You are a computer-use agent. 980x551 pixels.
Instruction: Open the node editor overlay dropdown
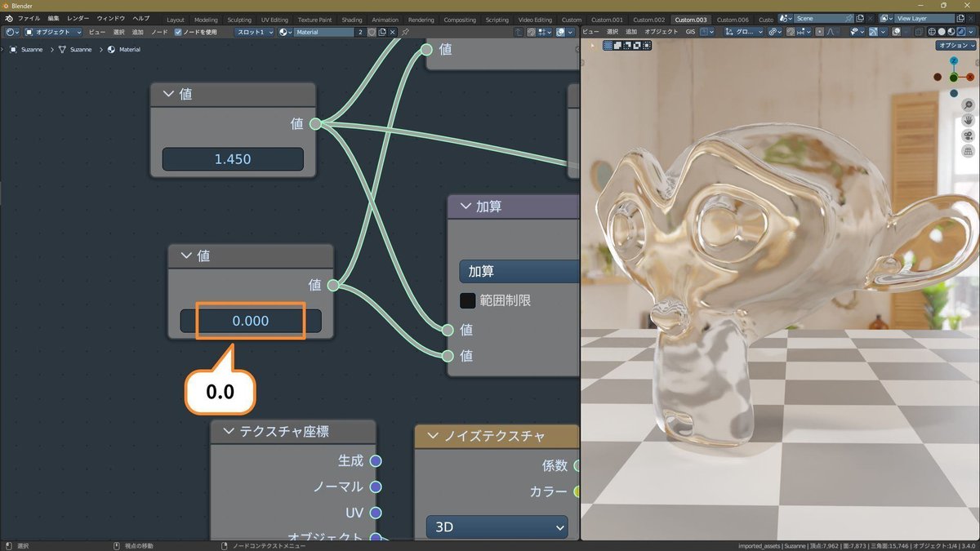(x=569, y=32)
